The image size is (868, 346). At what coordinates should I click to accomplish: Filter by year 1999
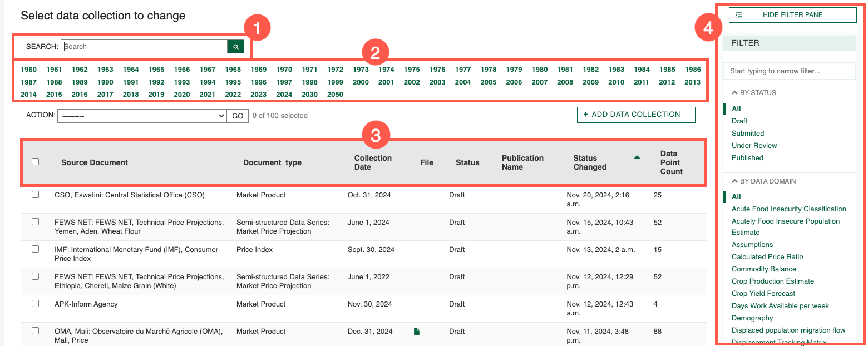335,82
